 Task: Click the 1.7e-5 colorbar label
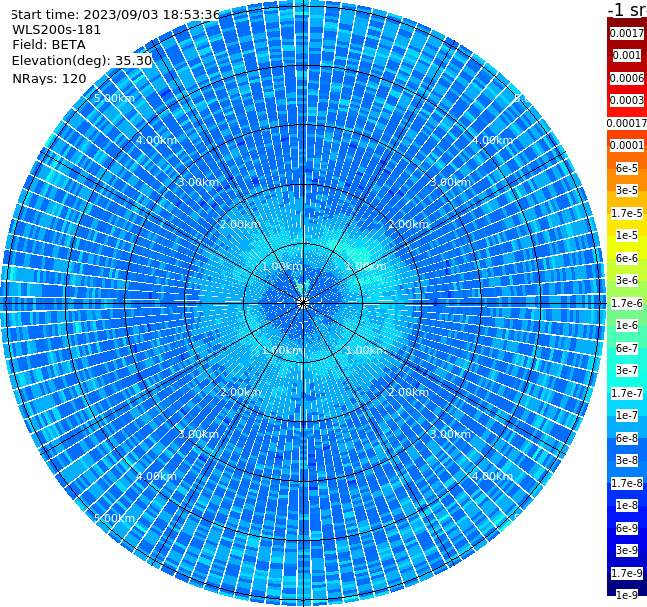(627, 213)
